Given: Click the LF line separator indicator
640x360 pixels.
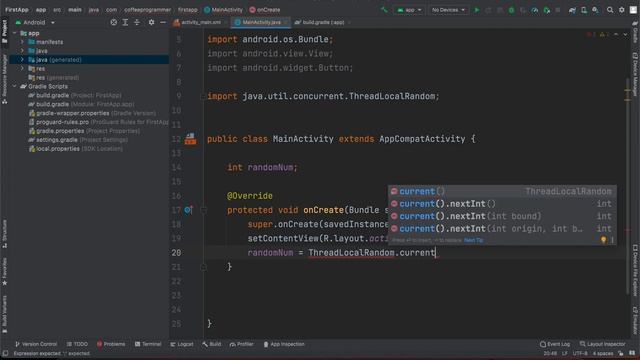Looking at the screenshot, I should point(565,353).
